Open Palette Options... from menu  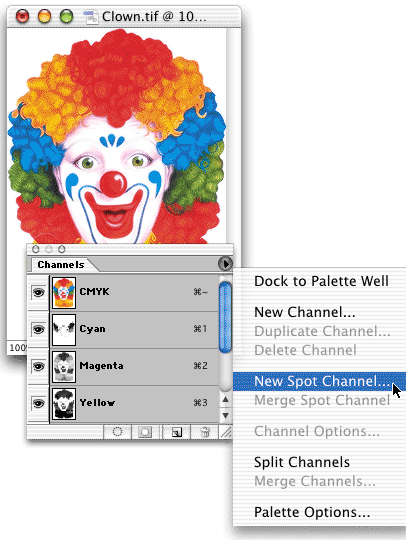click(312, 512)
